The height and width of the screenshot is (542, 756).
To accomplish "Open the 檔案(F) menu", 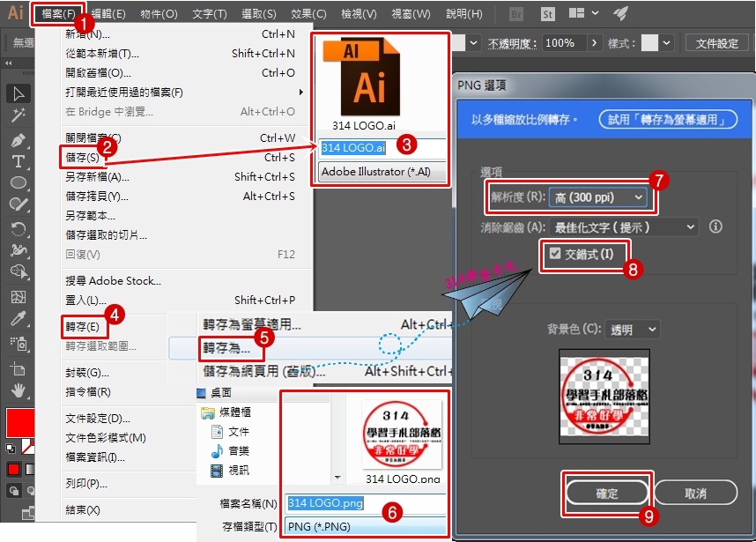I will [58, 14].
